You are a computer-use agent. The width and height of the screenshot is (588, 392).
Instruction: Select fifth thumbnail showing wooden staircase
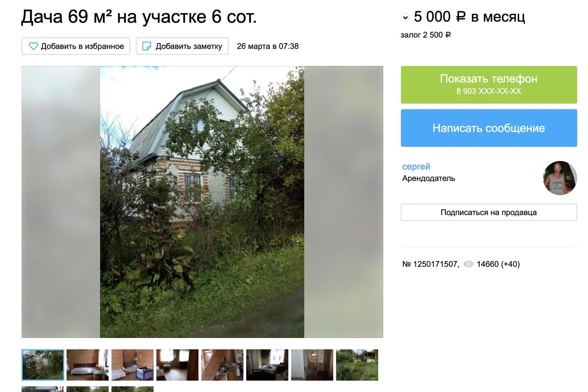(222, 365)
